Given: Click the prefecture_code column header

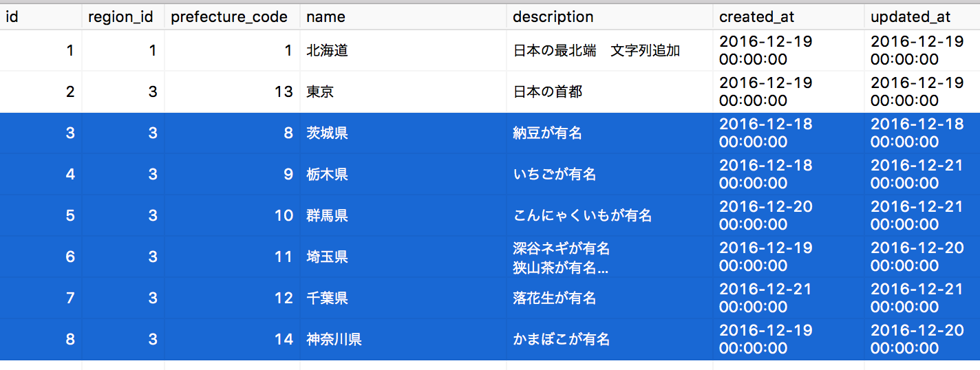Looking at the screenshot, I should pos(232,17).
